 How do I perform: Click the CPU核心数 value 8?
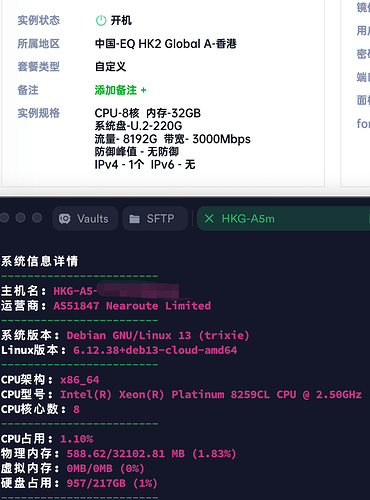[76, 409]
